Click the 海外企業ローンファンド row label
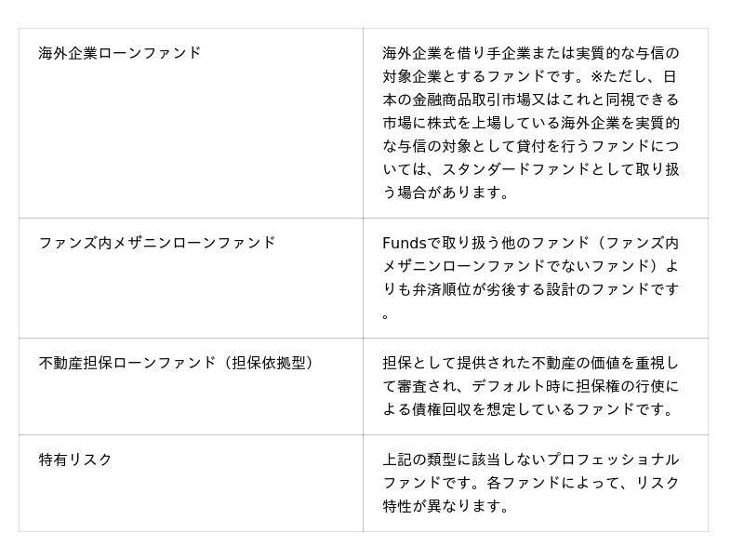Image resolution: width=744 pixels, height=560 pixels. click(x=120, y=53)
